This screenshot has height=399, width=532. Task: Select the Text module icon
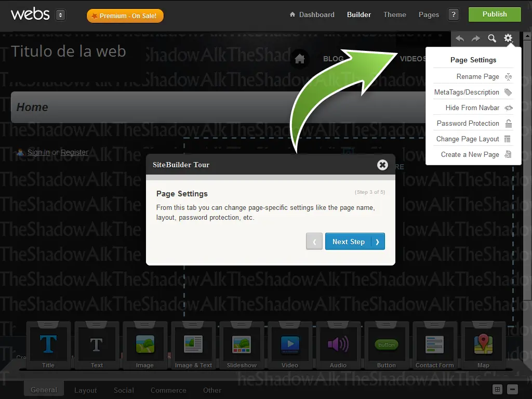point(97,346)
